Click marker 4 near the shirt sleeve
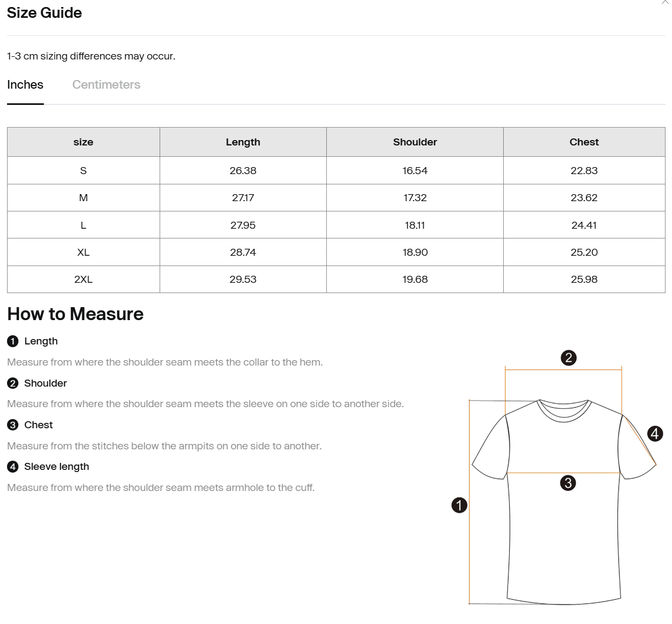Image resolution: width=672 pixels, height=624 pixels. click(655, 434)
